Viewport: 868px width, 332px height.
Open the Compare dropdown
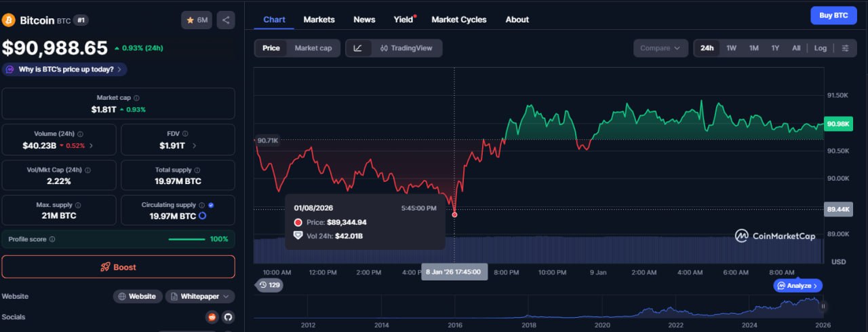pyautogui.click(x=660, y=48)
